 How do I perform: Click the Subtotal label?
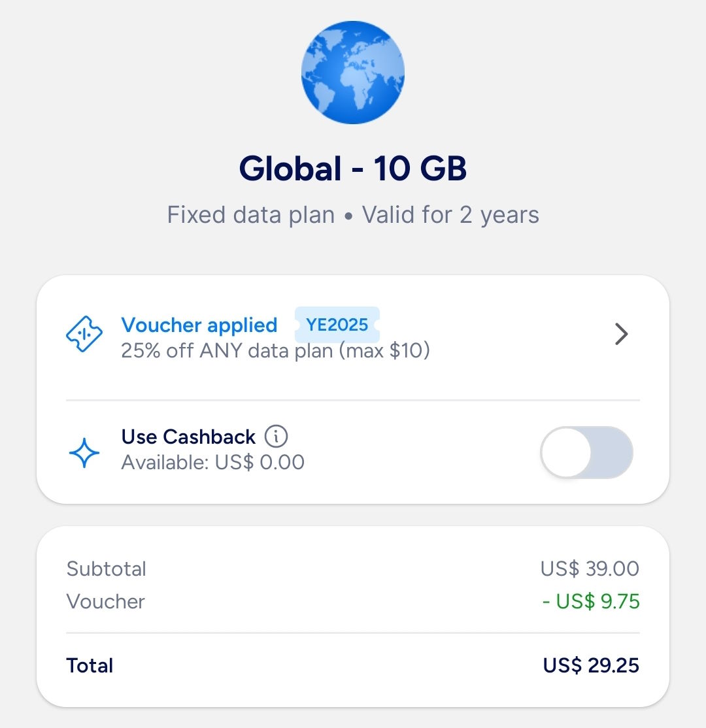click(107, 569)
